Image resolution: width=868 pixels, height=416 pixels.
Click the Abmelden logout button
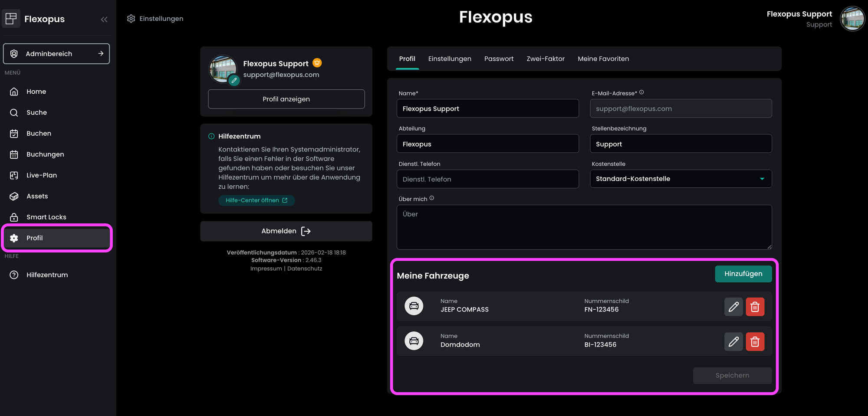pyautogui.click(x=286, y=231)
